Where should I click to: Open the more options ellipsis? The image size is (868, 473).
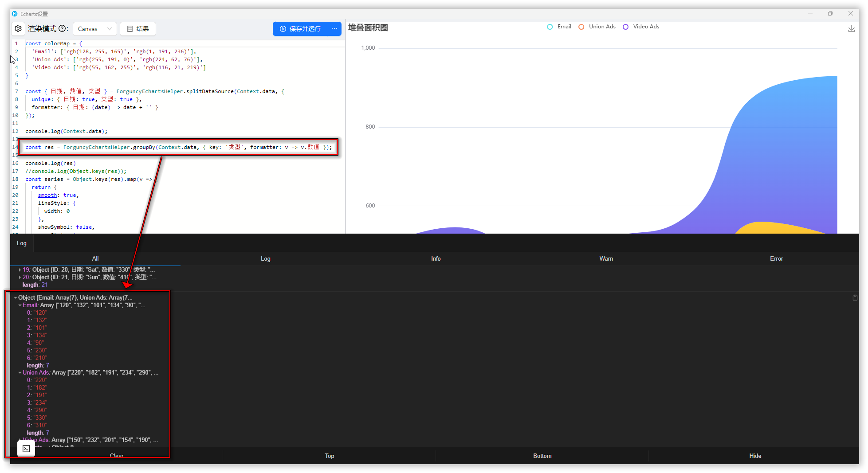click(334, 29)
